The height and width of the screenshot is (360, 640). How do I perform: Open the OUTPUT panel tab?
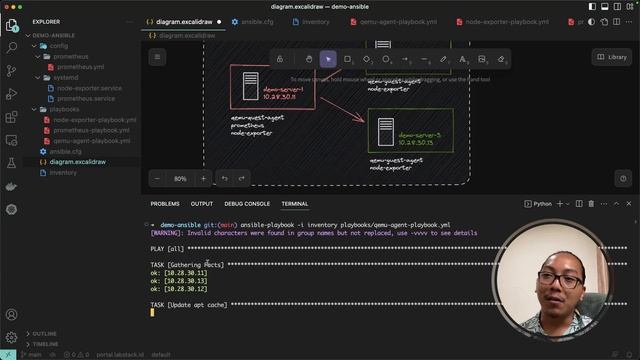tap(202, 204)
